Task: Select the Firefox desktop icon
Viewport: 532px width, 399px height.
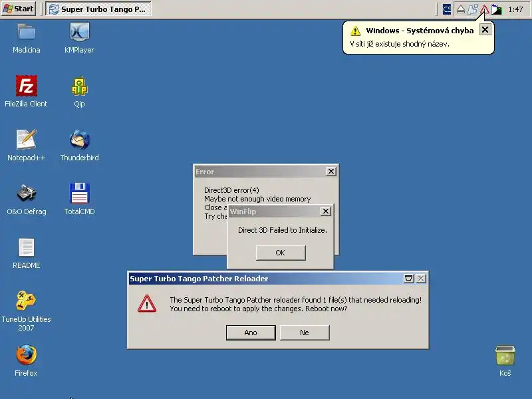Action: tap(27, 355)
